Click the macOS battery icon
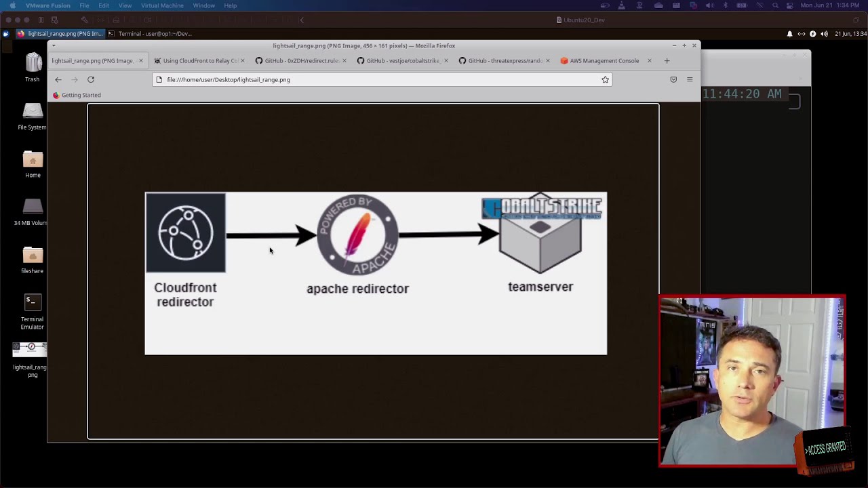Viewport: 868px width, 488px height. click(x=741, y=5)
